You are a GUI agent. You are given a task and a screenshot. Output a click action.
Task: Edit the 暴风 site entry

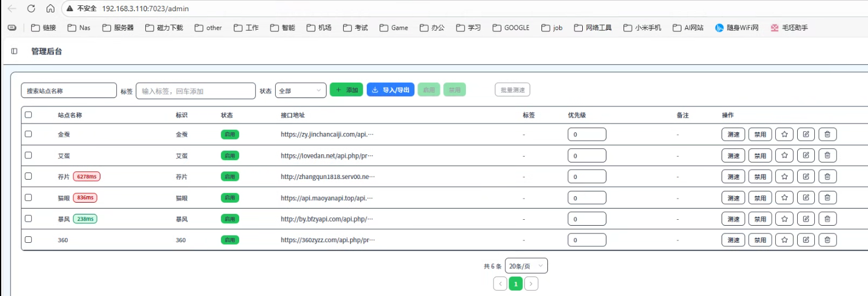[x=806, y=219]
